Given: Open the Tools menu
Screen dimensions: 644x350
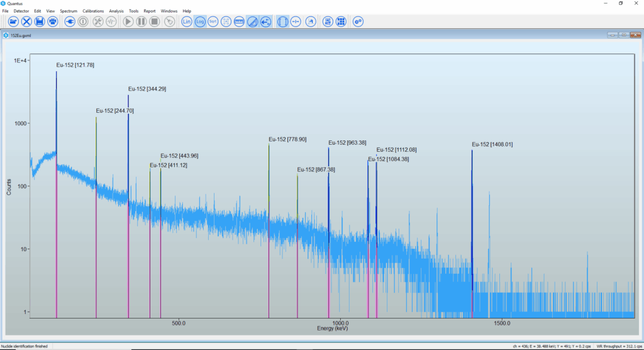Looking at the screenshot, I should [x=133, y=11].
